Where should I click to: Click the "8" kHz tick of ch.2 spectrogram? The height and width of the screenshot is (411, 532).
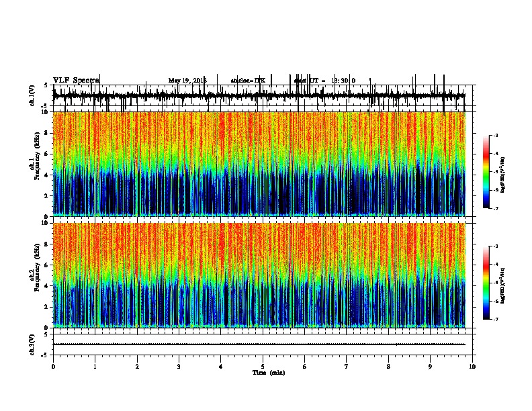[x=47, y=244]
